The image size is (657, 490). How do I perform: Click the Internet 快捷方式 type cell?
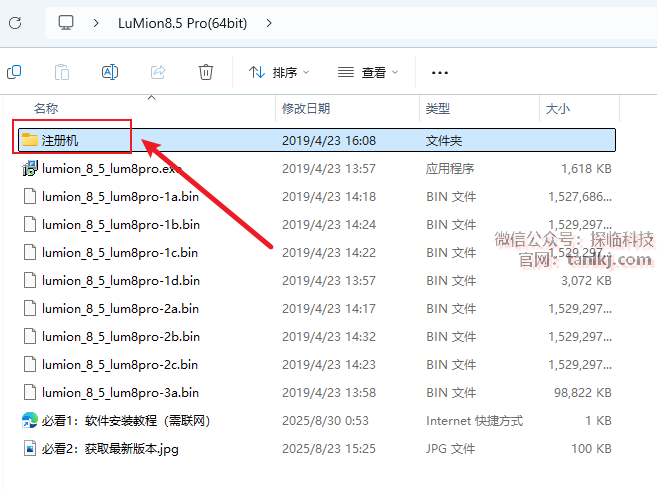click(474, 421)
